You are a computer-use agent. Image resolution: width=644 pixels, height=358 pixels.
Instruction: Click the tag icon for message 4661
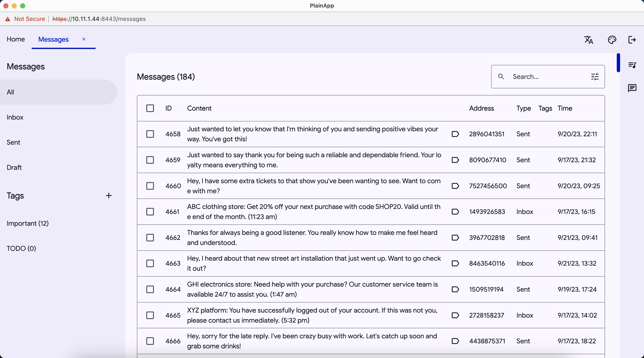click(455, 212)
